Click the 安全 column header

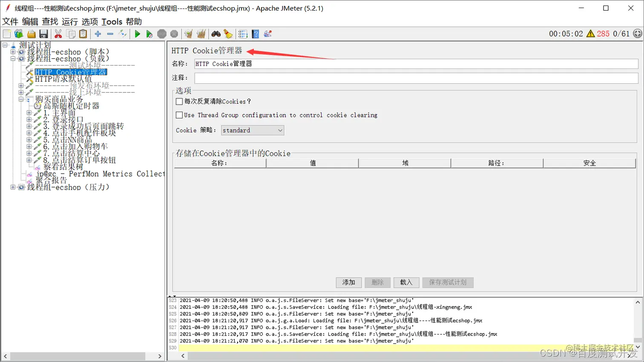click(x=589, y=163)
